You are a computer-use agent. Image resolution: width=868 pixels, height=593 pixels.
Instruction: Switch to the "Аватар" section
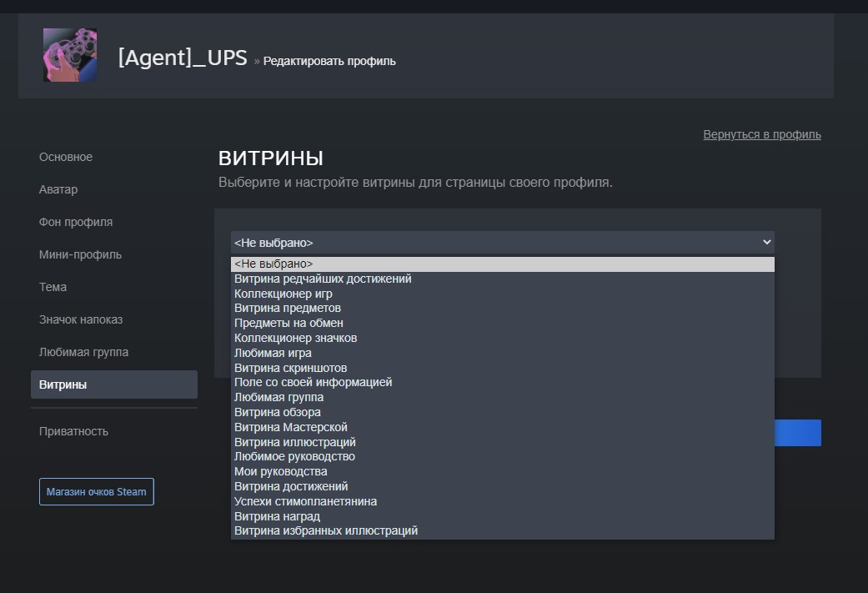coord(58,189)
